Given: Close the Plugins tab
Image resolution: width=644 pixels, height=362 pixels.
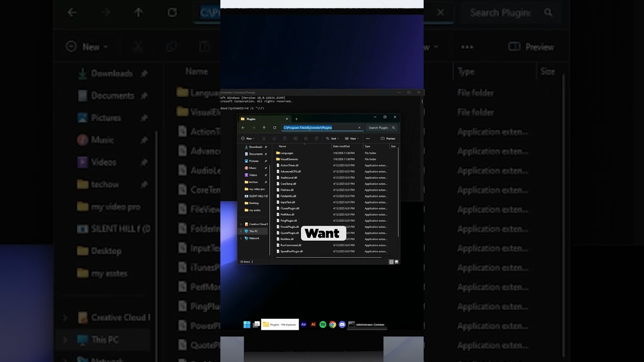Looking at the screenshot, I should [287, 119].
